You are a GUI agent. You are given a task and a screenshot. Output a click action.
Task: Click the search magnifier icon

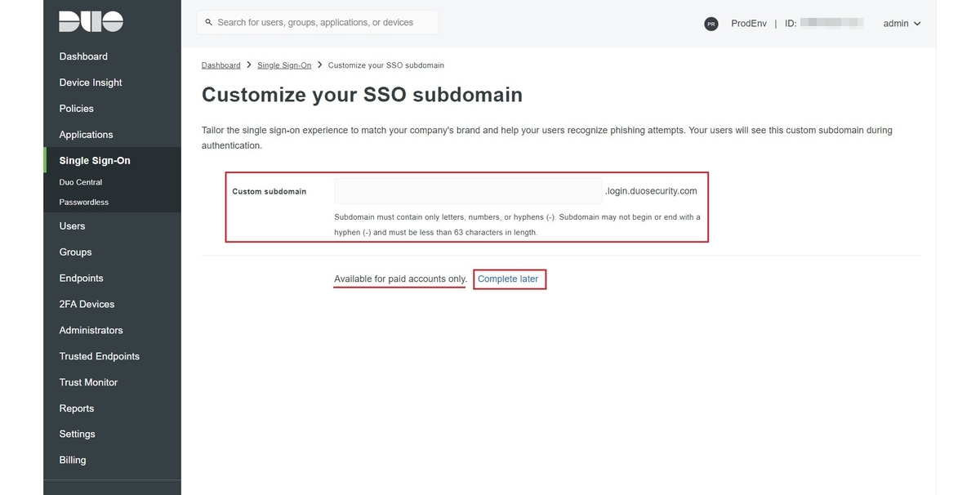coord(209,22)
